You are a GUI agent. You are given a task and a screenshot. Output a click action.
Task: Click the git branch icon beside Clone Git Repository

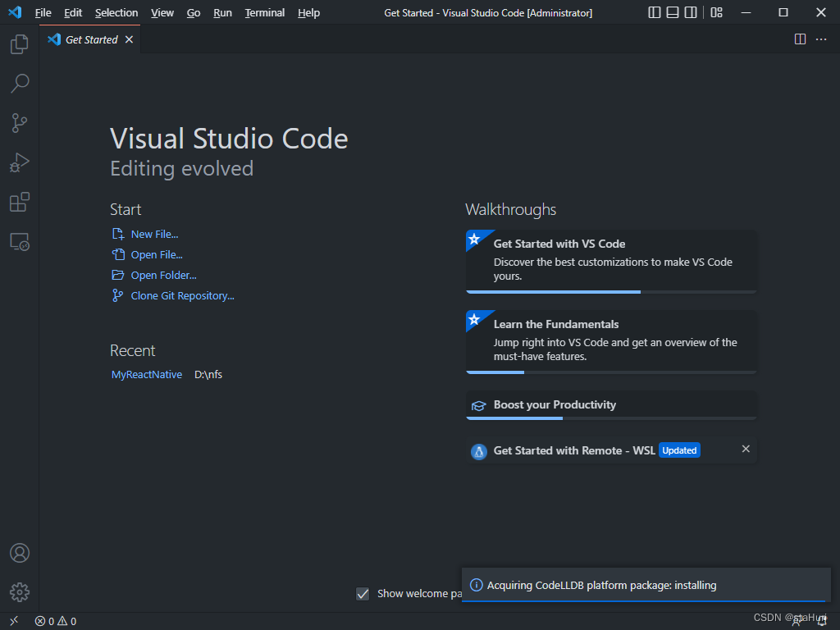point(117,295)
